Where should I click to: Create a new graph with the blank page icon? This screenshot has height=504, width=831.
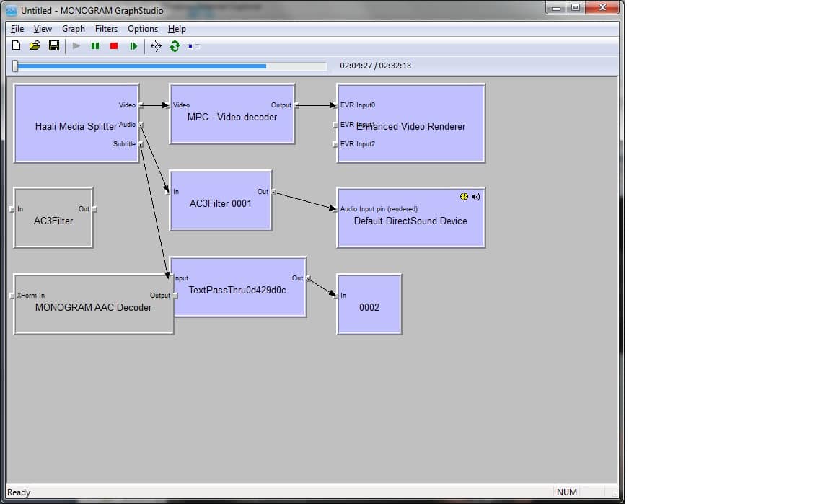[17, 46]
